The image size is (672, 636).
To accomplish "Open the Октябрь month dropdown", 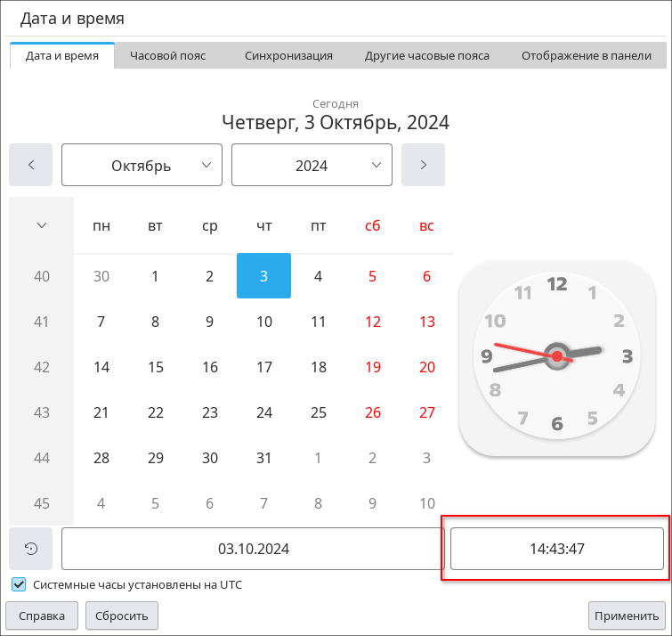I will (142, 165).
